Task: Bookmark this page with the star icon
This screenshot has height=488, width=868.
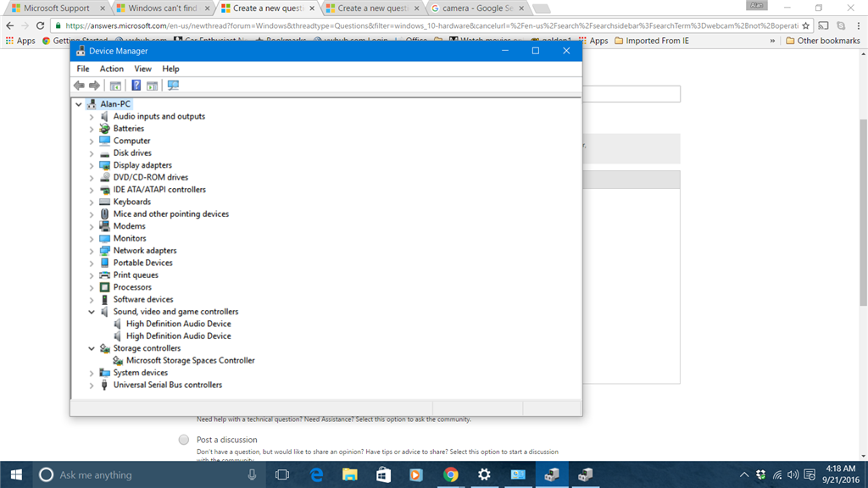Action: pos(805,25)
